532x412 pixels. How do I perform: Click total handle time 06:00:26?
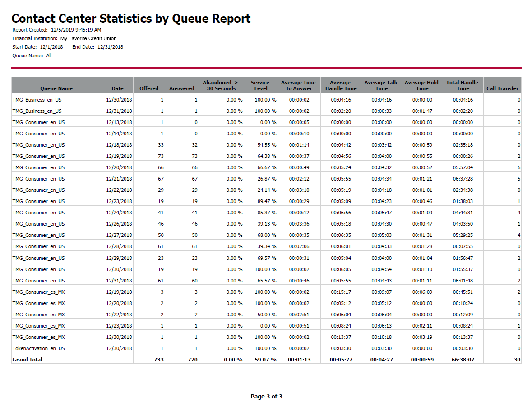point(463,156)
